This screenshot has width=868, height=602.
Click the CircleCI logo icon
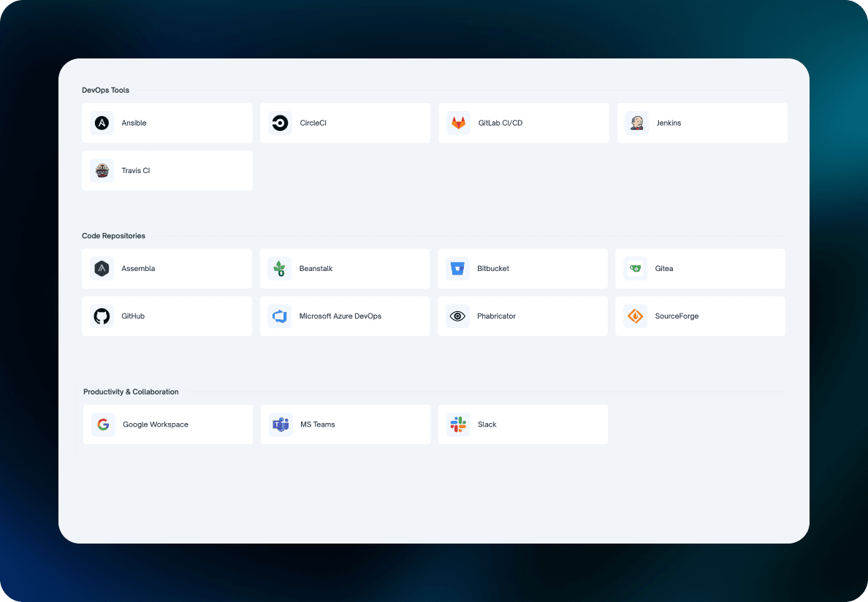pyautogui.click(x=280, y=123)
